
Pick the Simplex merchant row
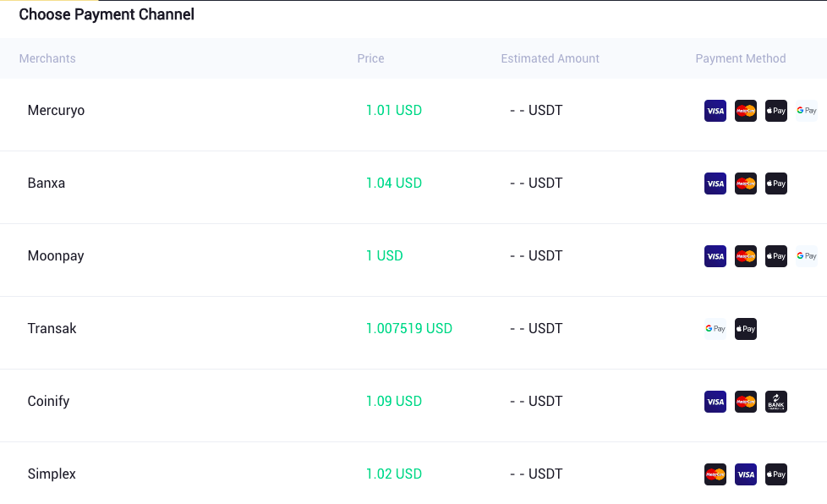coord(413,474)
